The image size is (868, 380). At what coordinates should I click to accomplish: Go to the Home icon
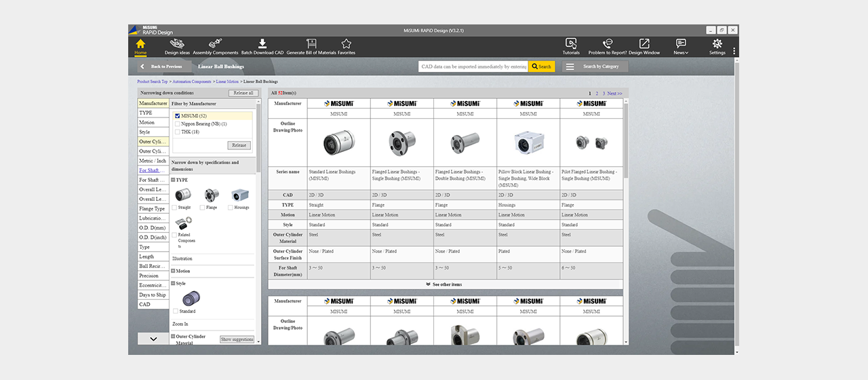coord(140,44)
